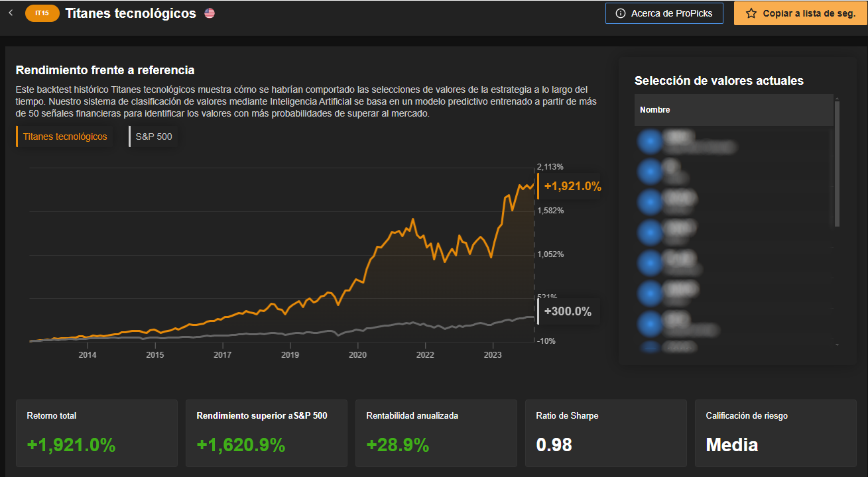This screenshot has height=477, width=868.
Task: Copy strategy with Copiar a lista de seg.
Action: [800, 13]
